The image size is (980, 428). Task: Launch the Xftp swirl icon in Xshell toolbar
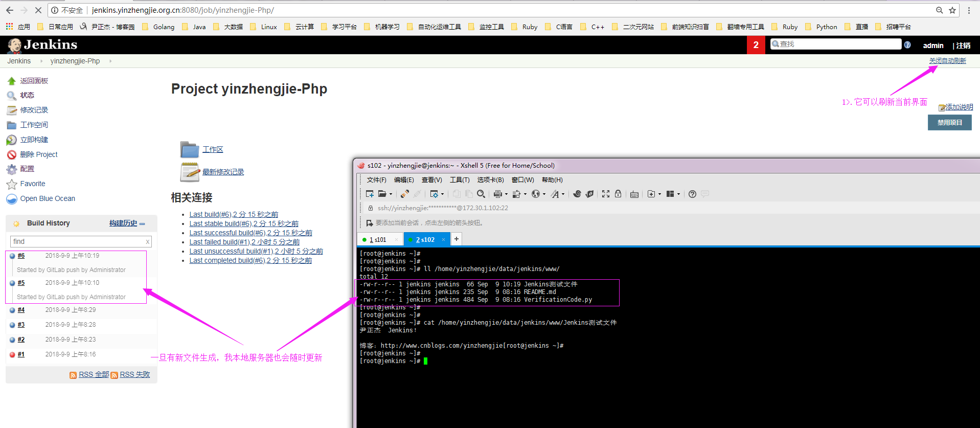(577, 194)
